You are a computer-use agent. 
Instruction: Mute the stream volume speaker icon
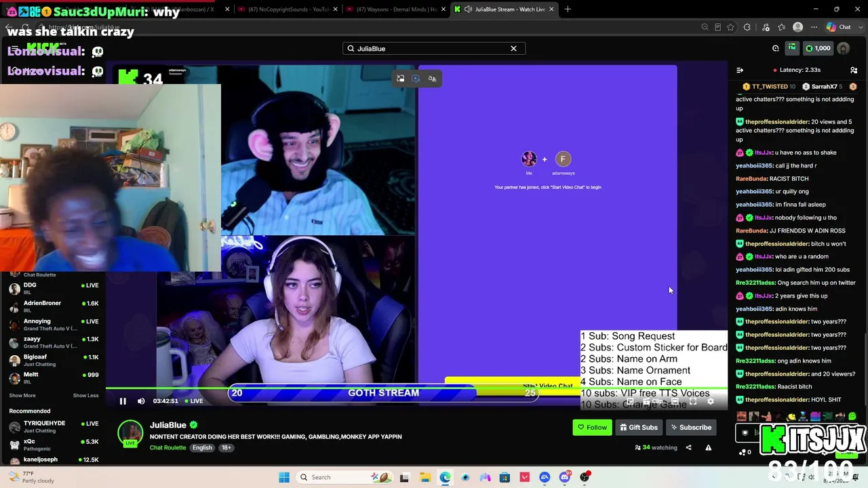point(141,401)
